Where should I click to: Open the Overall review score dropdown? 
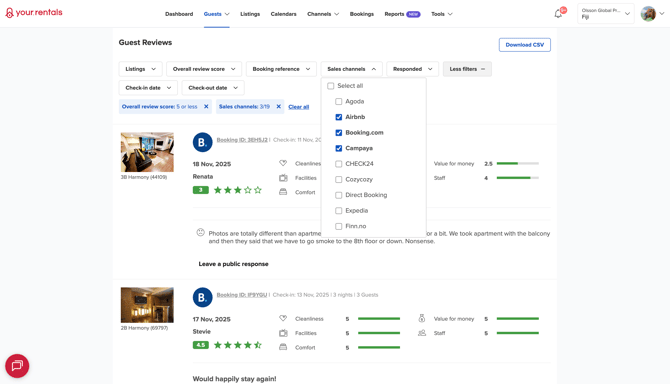click(204, 69)
